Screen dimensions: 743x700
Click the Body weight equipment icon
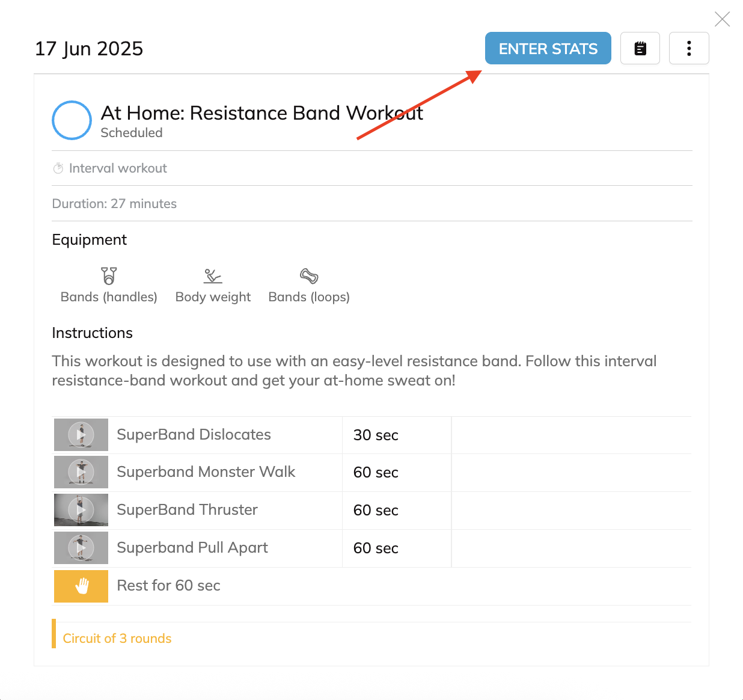point(213,276)
